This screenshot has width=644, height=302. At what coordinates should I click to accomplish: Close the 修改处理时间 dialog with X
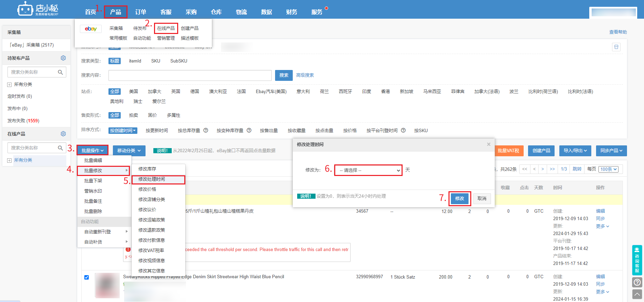(489, 144)
